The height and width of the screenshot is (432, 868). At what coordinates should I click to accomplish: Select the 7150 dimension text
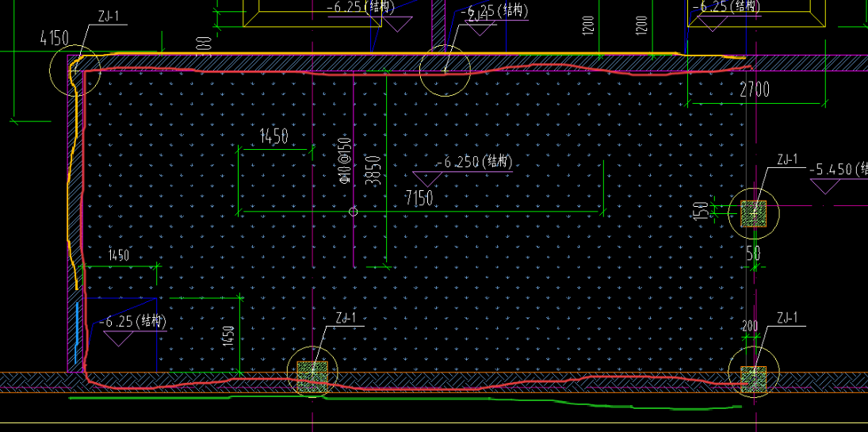pyautogui.click(x=419, y=197)
